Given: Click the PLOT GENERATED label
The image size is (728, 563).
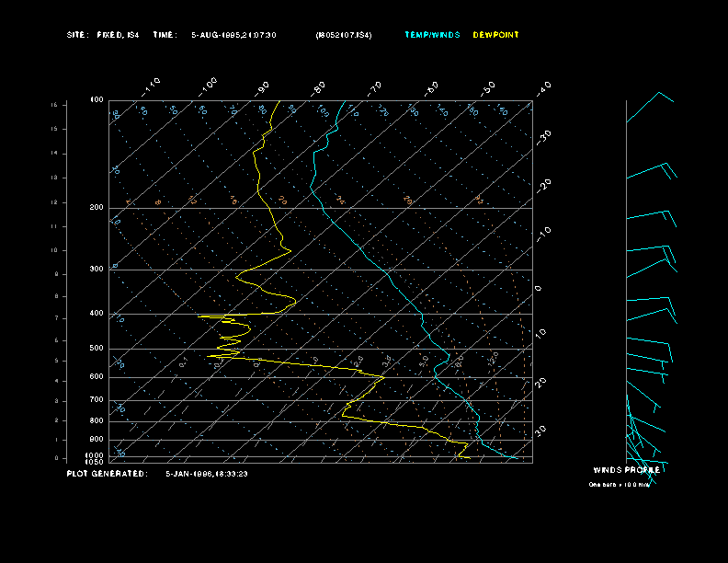Looking at the screenshot, I should [107, 474].
